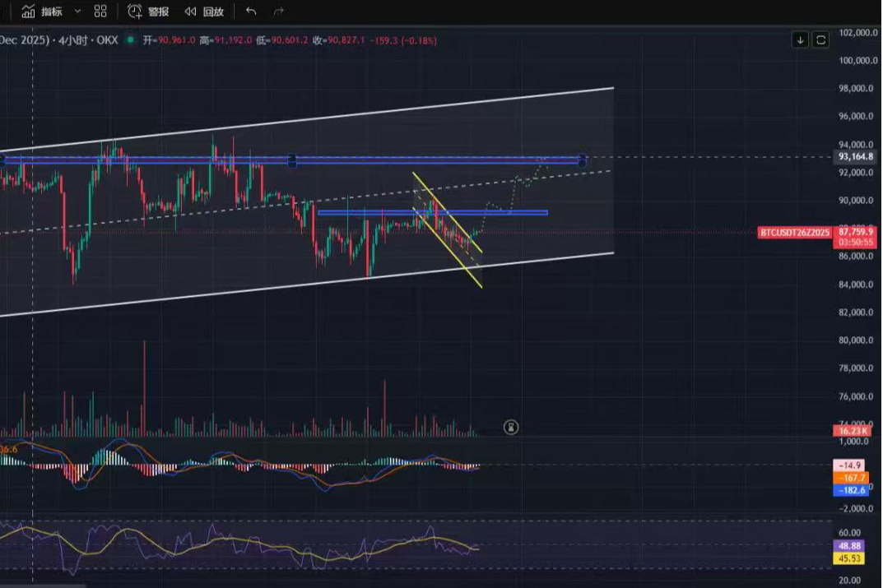Click the green market status dot
The height and width of the screenshot is (588, 883).
pyautogui.click(x=130, y=39)
